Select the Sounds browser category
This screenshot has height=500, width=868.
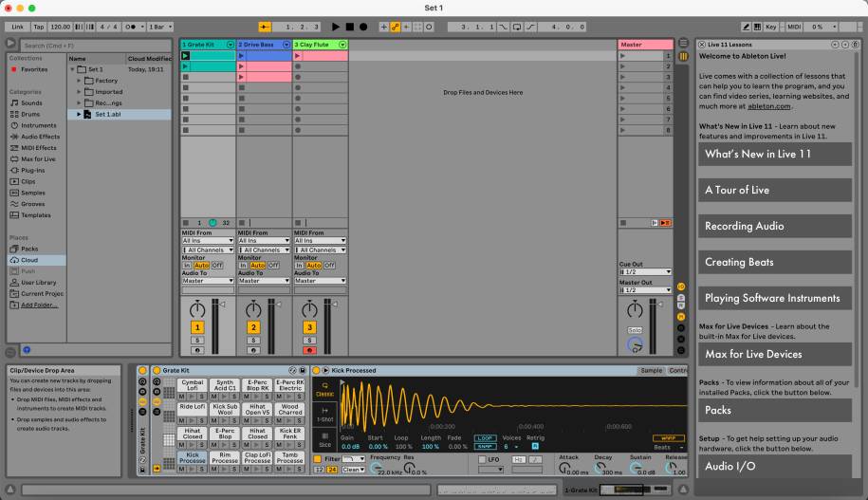pos(31,103)
